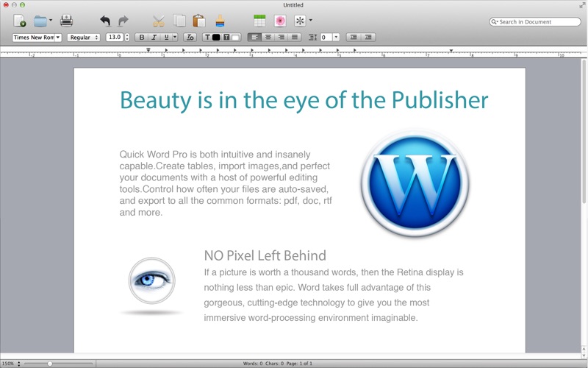
Task: Click the zoom slider in status bar
Action: pyautogui.click(x=50, y=364)
